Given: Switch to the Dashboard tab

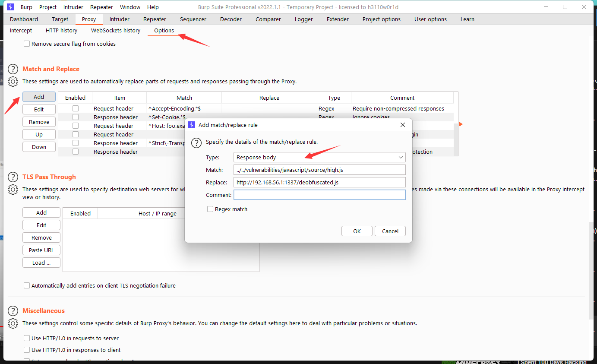Looking at the screenshot, I should [24, 19].
